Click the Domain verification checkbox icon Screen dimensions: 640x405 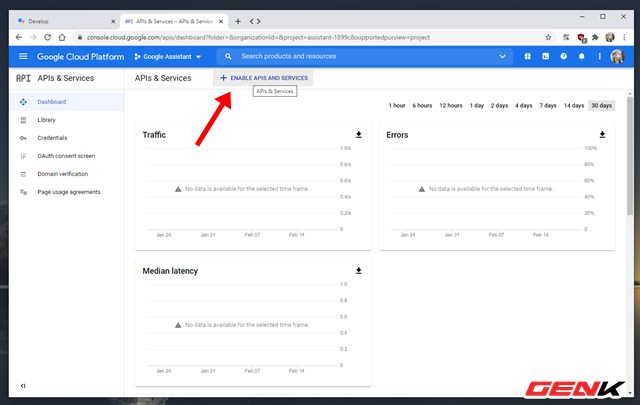pos(23,174)
